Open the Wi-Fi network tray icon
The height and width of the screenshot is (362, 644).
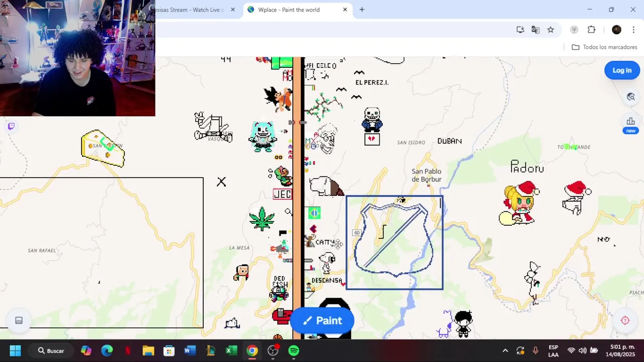[x=571, y=350]
